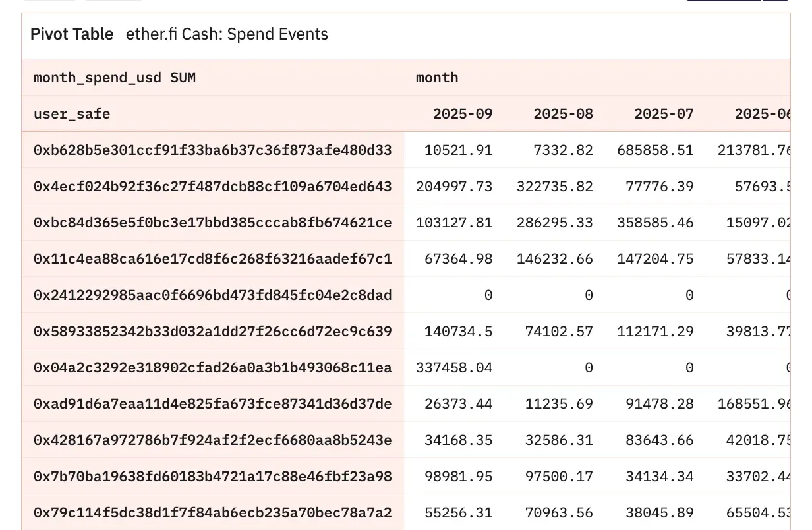The width and height of the screenshot is (812, 530).
Task: Select the cell with value 34168.35
Action: pyautogui.click(x=458, y=440)
